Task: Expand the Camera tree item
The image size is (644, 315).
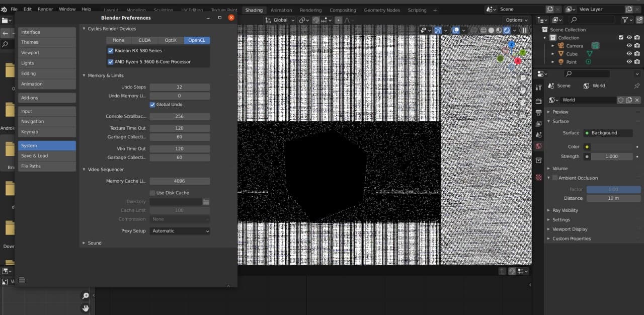Action: click(553, 46)
